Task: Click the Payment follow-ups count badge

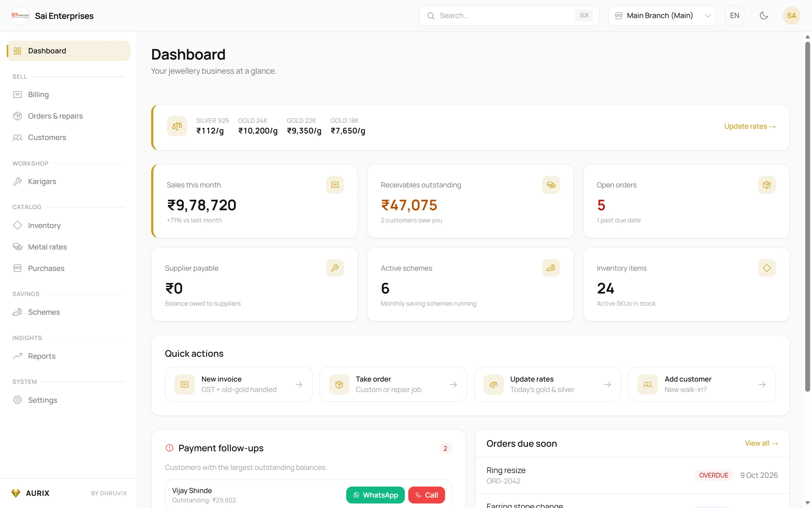Action: point(445,448)
